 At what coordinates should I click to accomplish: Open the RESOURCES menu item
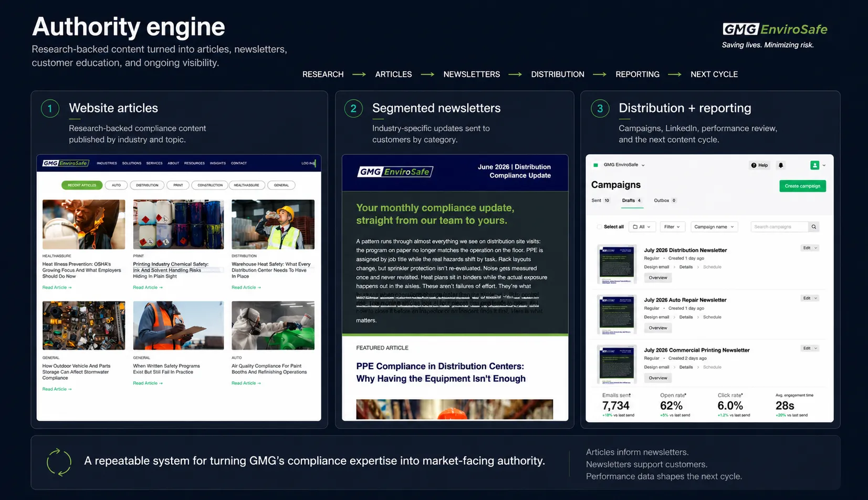(x=194, y=163)
